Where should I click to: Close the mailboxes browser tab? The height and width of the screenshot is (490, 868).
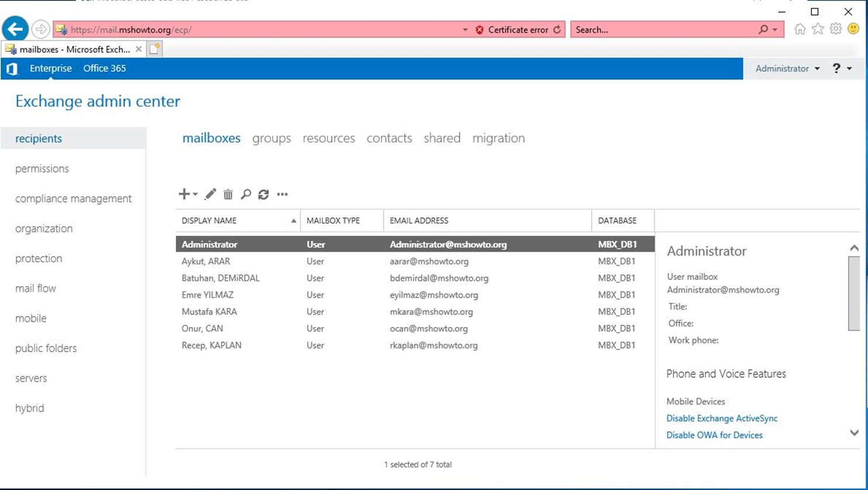click(138, 50)
